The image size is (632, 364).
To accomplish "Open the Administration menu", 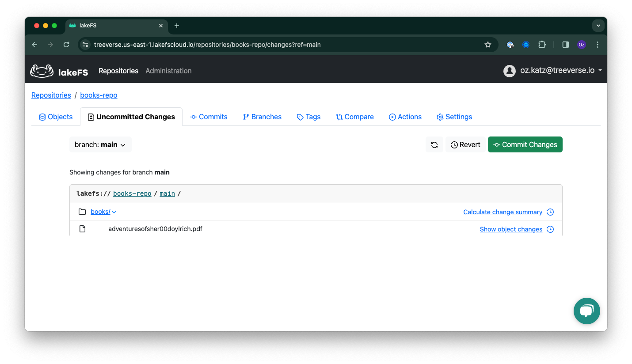I will click(168, 71).
